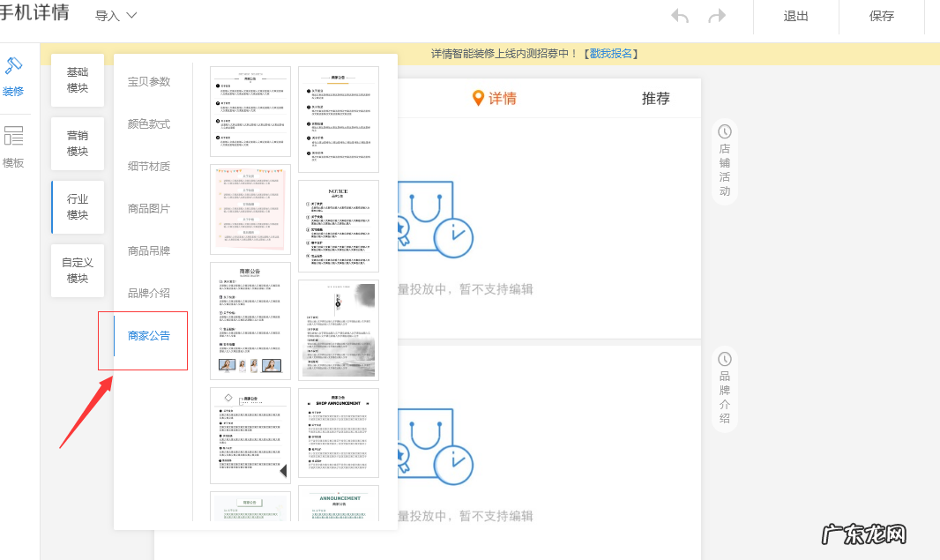This screenshot has width=940, height=560.
Task: Select the pink 商家公告 template thumbnail
Action: pyautogui.click(x=250, y=210)
